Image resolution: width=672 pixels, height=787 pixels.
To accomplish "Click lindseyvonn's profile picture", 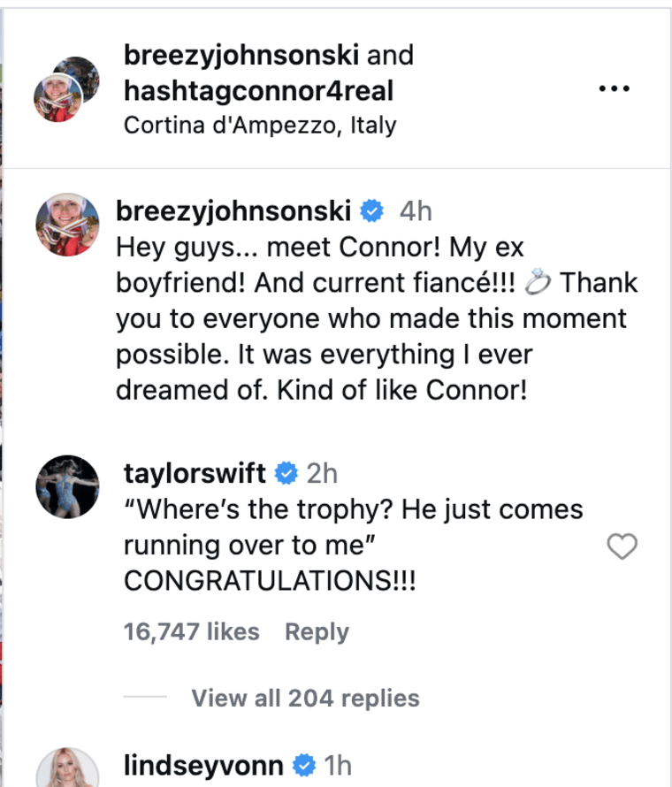I will click(x=67, y=767).
